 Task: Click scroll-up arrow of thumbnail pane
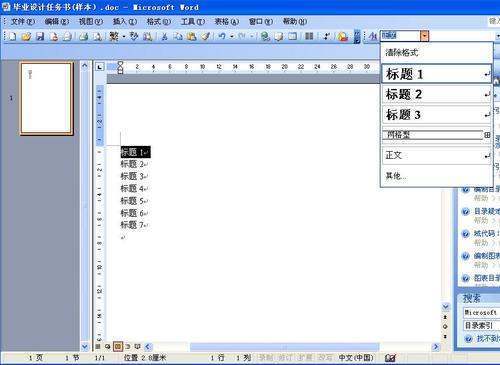[85, 66]
